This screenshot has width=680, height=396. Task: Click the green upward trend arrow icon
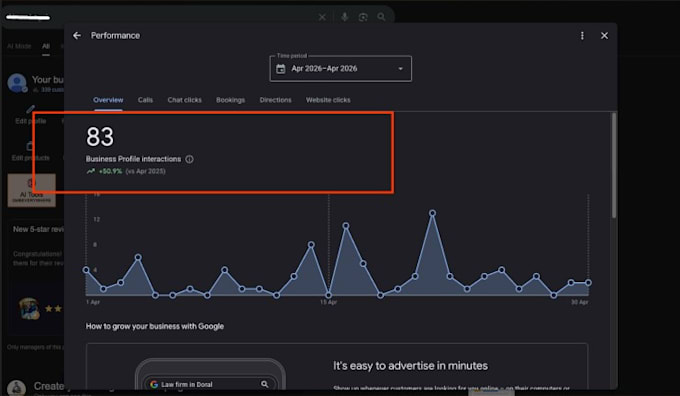click(x=90, y=171)
